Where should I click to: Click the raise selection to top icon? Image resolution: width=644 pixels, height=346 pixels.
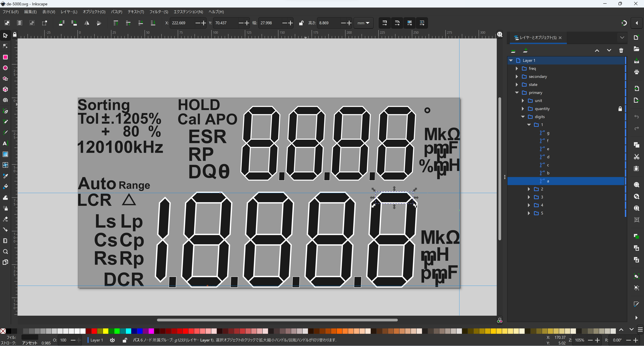(116, 23)
